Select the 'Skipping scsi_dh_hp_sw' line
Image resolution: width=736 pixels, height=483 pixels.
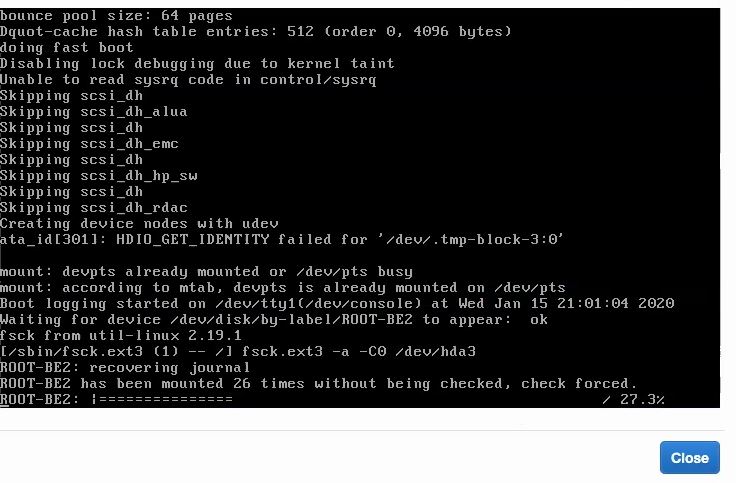[x=99, y=176]
